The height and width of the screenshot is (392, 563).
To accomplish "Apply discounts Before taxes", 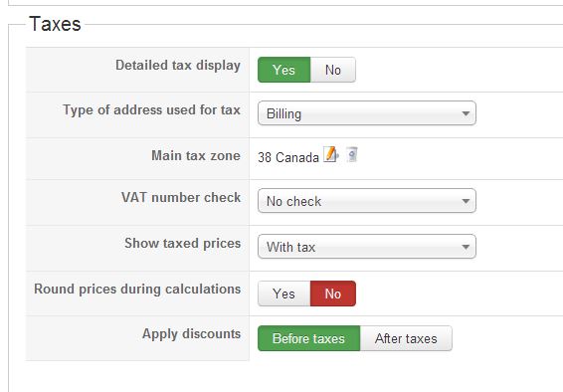I will coord(308,338).
